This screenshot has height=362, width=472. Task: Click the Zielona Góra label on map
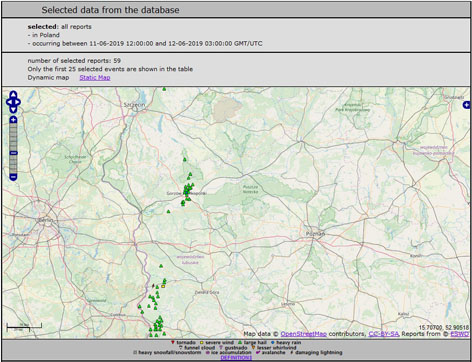[x=207, y=292]
